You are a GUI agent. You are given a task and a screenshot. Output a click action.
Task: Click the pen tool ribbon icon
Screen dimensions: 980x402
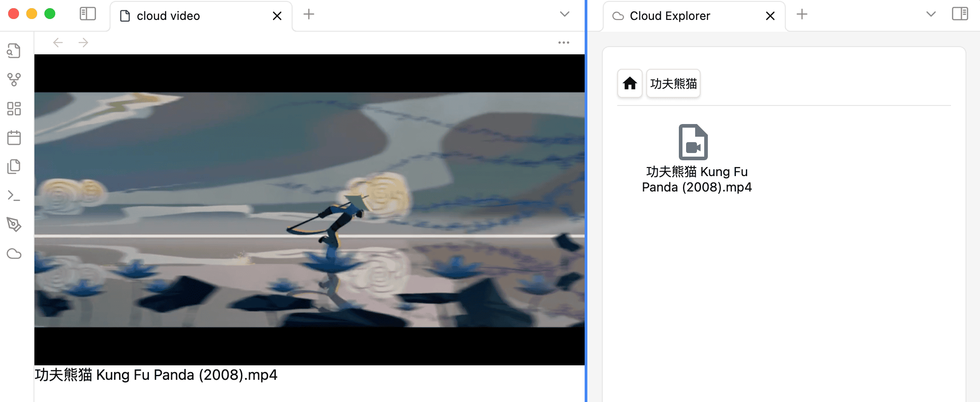point(14,225)
